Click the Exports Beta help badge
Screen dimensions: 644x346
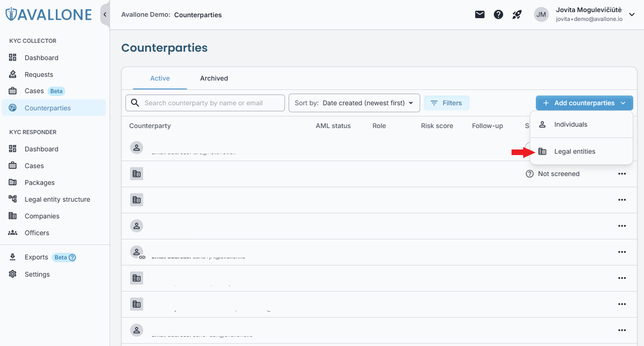(64, 257)
